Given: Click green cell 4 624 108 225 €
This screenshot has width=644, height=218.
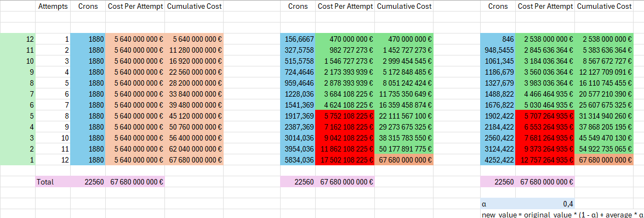Looking at the screenshot, I should coord(345,105).
